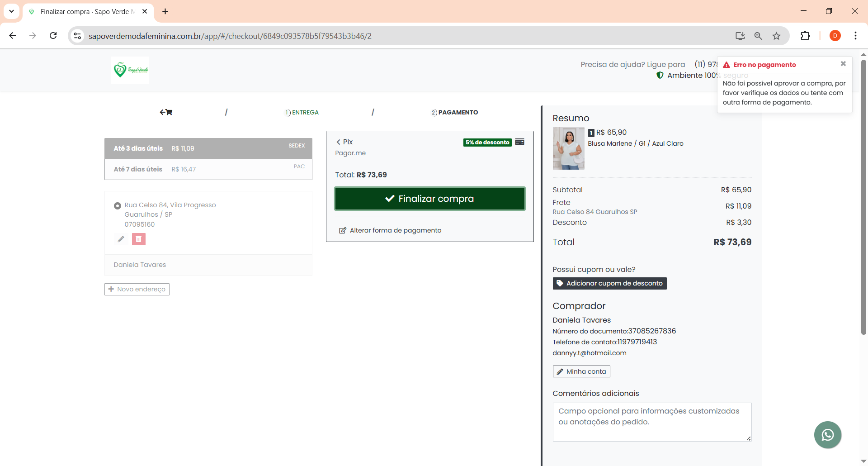Select the Rua Celso 84 address radio
Screen dimensions: 868x466
click(x=118, y=205)
